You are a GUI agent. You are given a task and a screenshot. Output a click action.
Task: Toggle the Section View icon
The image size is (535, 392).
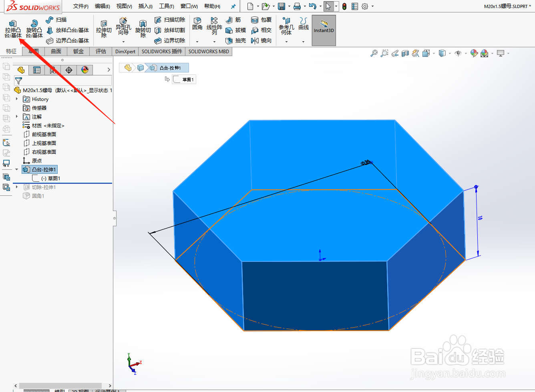pos(405,53)
